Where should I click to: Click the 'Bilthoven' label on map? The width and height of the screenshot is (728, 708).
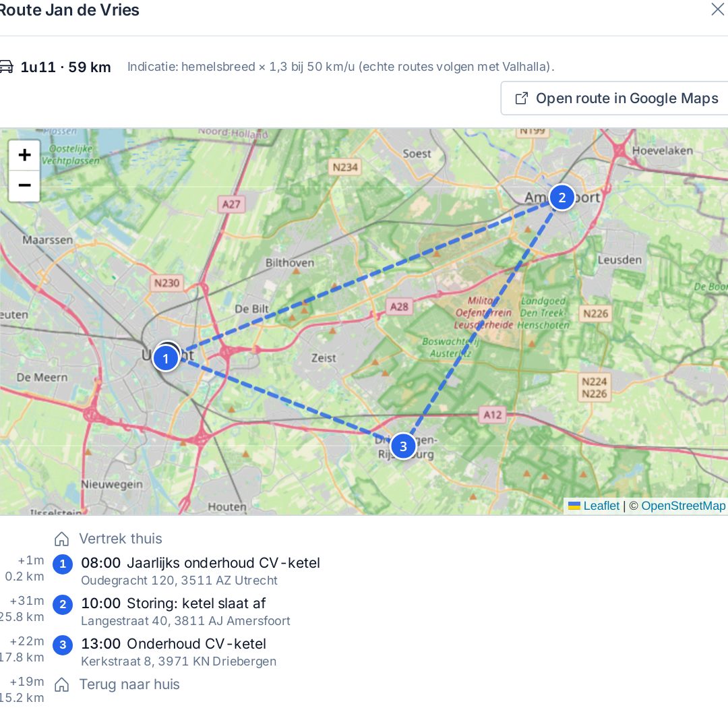(290, 263)
